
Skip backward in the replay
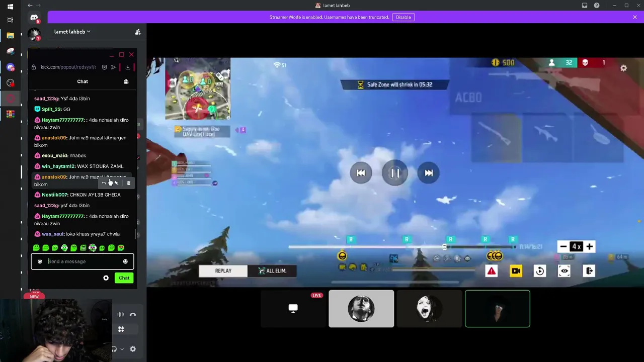(x=361, y=173)
